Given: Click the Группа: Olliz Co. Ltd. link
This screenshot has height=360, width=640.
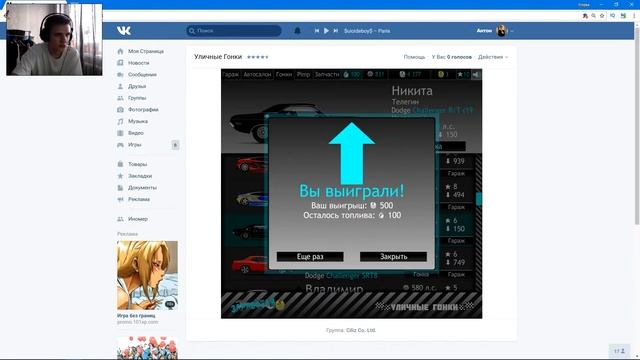Looking at the screenshot, I should [x=351, y=330].
